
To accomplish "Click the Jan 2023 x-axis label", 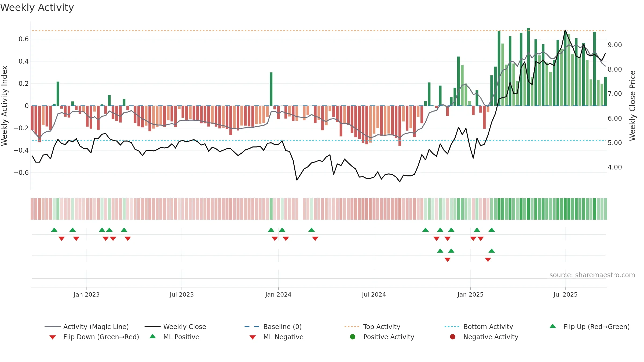I will click(x=87, y=294).
